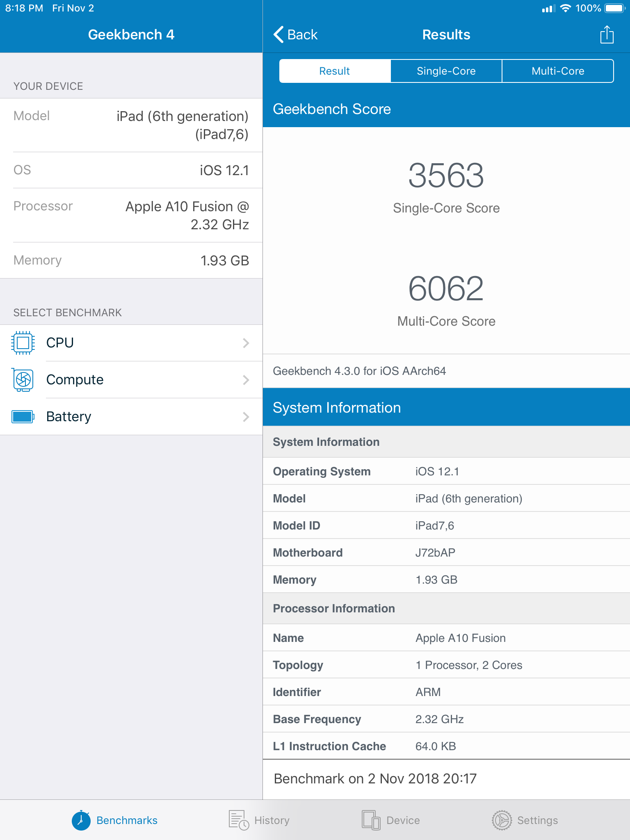This screenshot has width=630, height=840.
Task: Open the Device tab label
Action: (x=403, y=820)
